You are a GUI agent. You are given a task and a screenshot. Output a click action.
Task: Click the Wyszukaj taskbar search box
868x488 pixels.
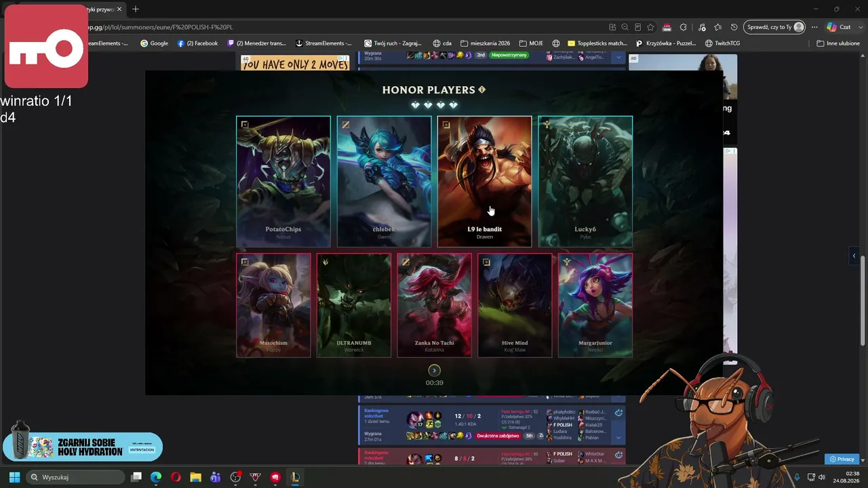(76, 477)
